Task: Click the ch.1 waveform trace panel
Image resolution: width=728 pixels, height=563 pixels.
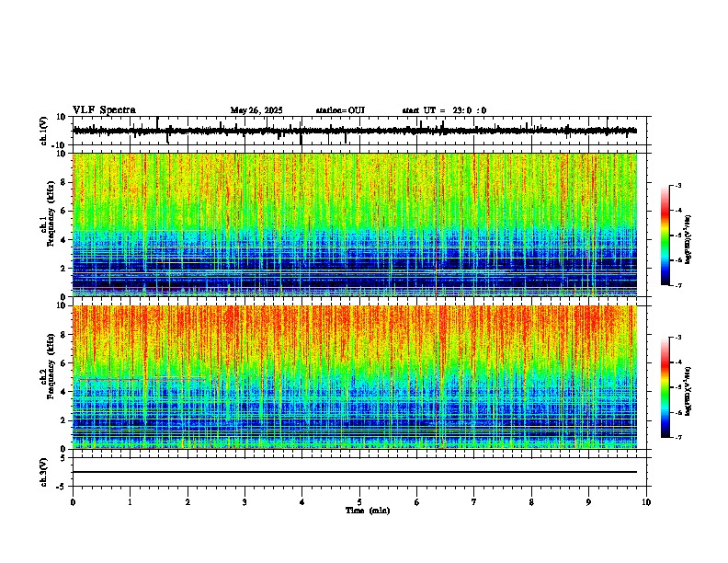Action: 361,131
